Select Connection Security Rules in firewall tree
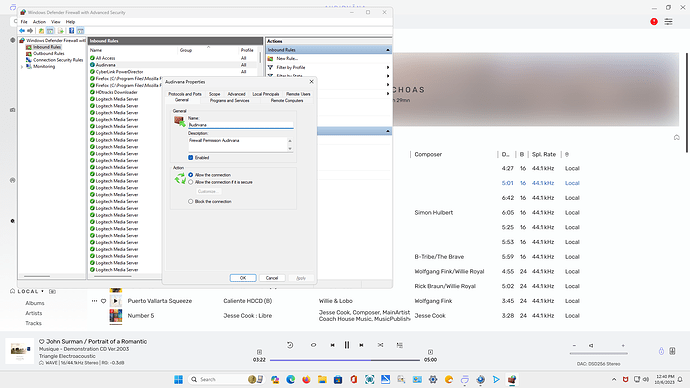 click(58, 60)
